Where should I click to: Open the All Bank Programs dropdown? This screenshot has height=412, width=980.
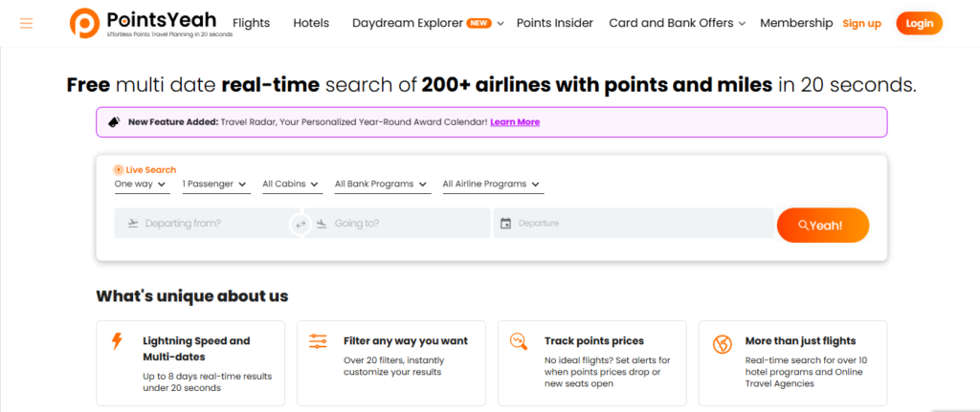380,184
